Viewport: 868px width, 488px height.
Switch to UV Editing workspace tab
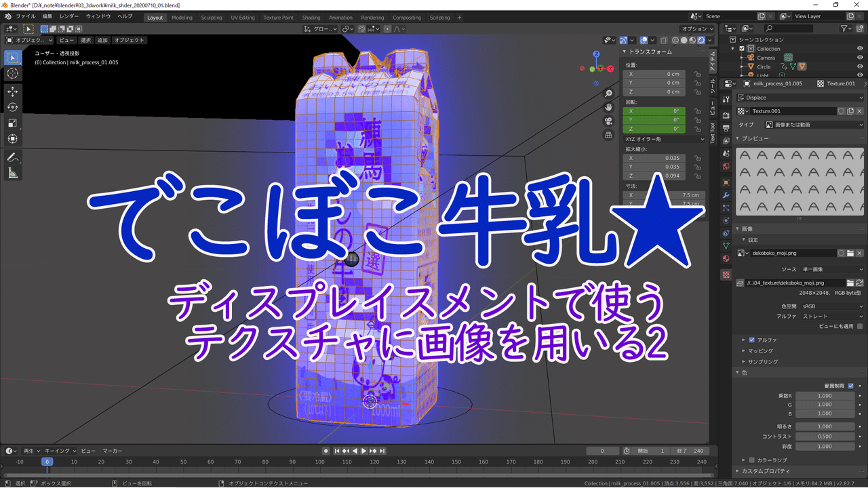(243, 18)
